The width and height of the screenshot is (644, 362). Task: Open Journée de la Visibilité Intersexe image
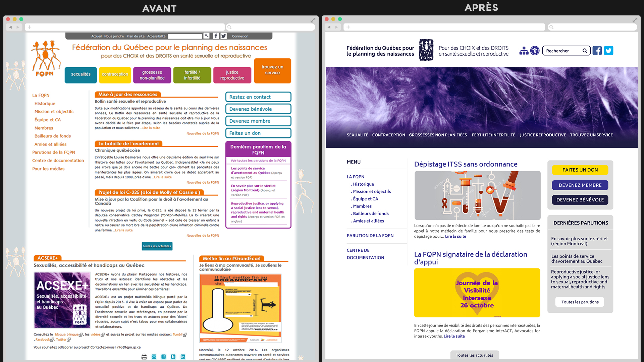click(477, 293)
